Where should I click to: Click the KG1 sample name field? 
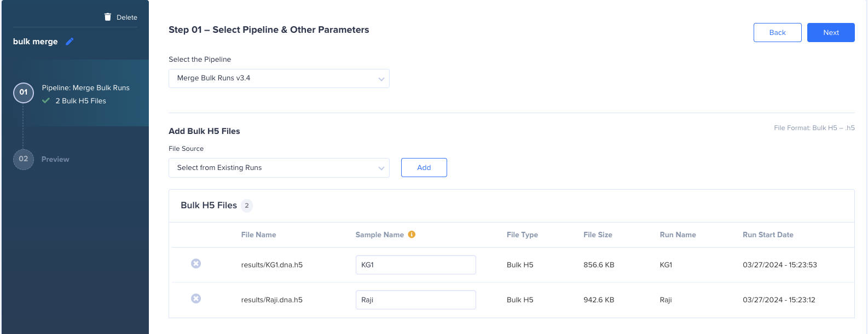click(x=416, y=265)
